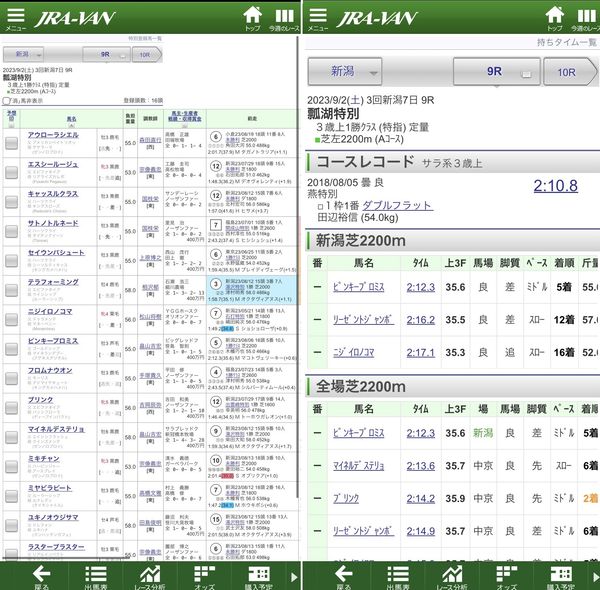Open the 9R race selector, left panel
This screenshot has width=600, height=590.
coord(106,54)
